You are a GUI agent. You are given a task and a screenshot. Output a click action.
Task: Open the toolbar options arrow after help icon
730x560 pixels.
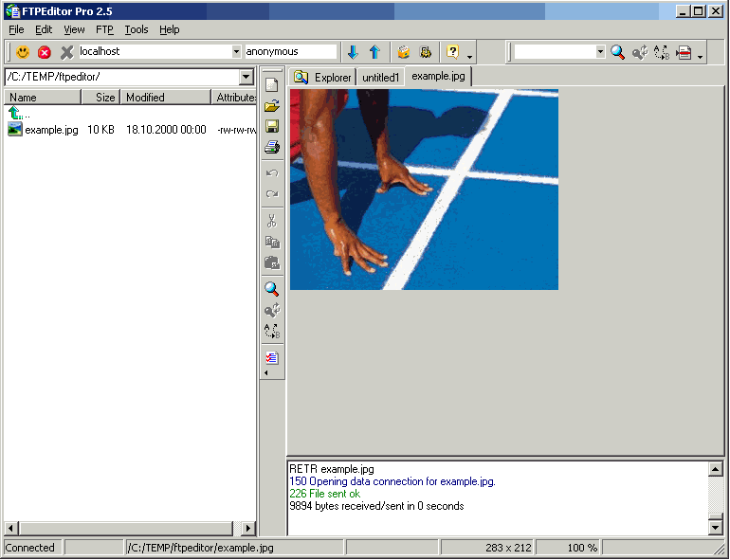pos(469,57)
